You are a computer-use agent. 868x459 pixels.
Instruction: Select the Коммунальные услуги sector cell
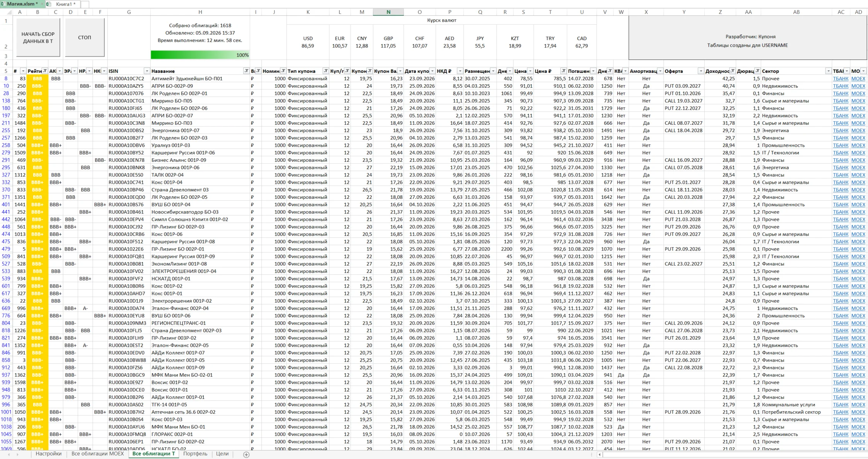pyautogui.click(x=796, y=405)
